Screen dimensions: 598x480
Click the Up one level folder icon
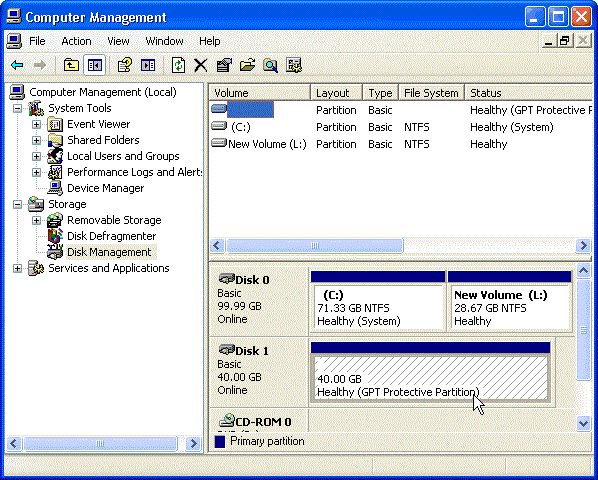point(71,66)
